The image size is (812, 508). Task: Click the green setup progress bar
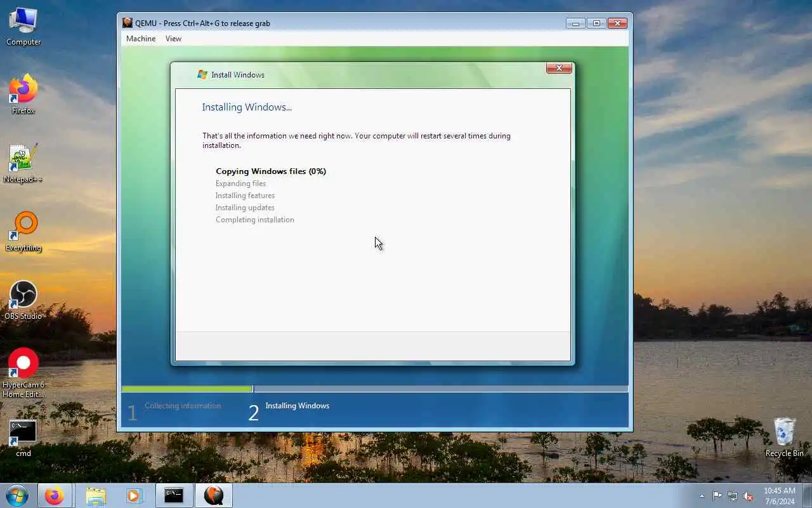tap(187, 389)
